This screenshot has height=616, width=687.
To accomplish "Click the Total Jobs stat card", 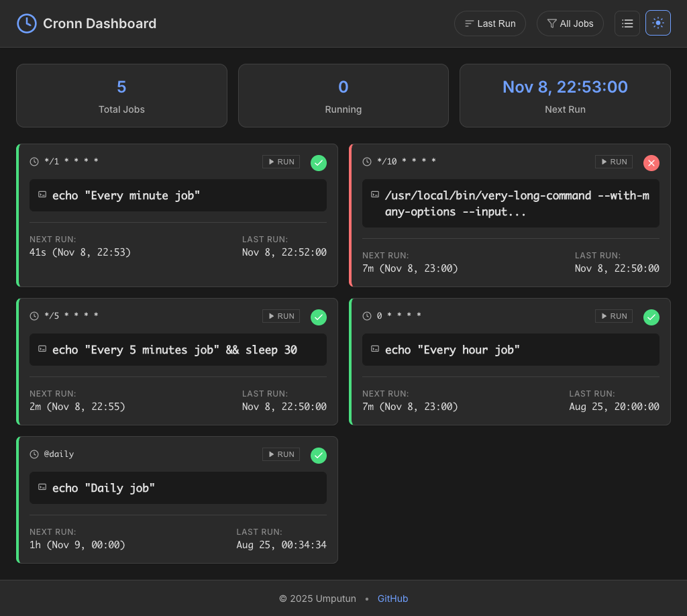I will pos(121,95).
